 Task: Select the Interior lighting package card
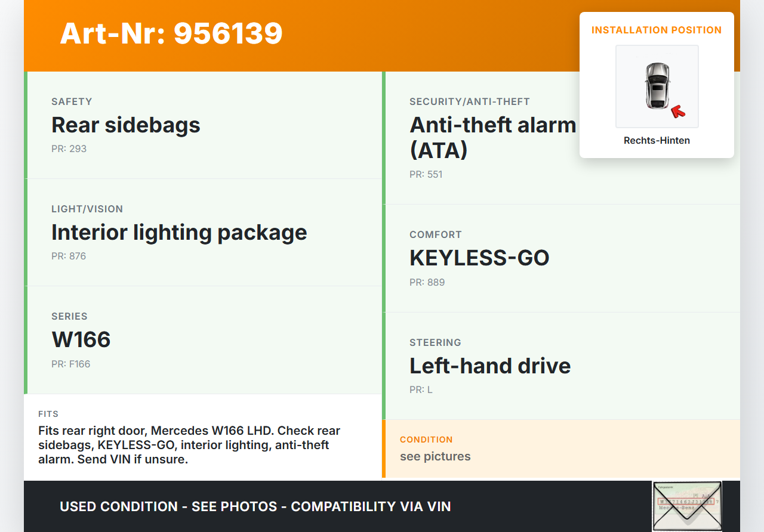[204, 233]
